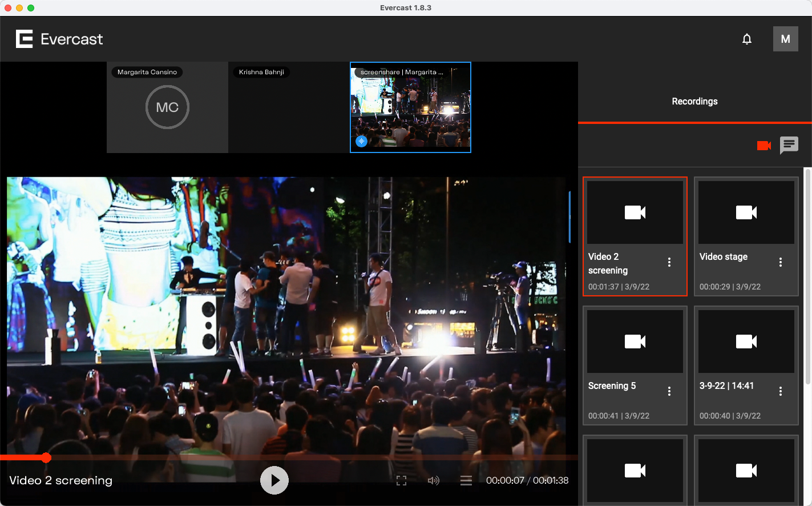Open options menu for Screening 5 recording
The width and height of the screenshot is (812, 506).
pos(669,391)
